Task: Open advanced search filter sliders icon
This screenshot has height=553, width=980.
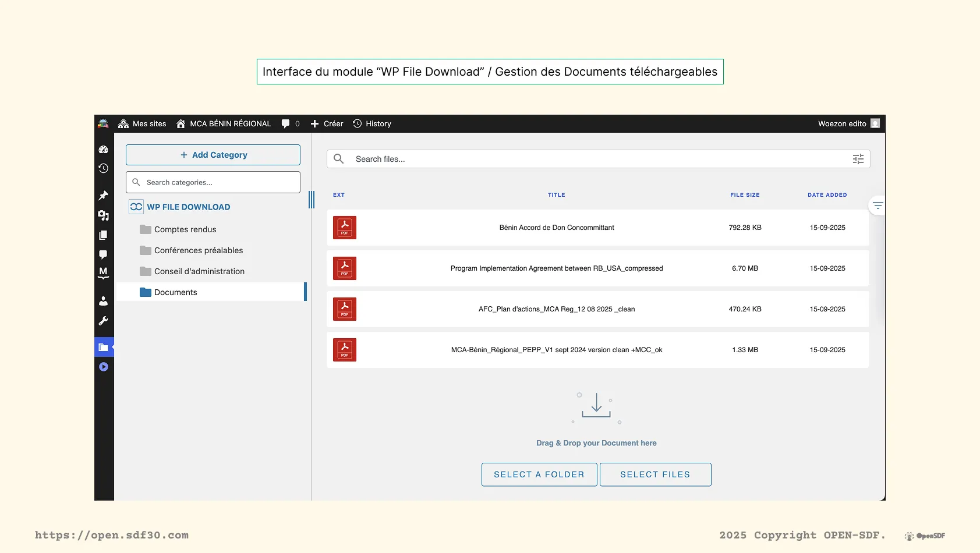Action: (858, 159)
